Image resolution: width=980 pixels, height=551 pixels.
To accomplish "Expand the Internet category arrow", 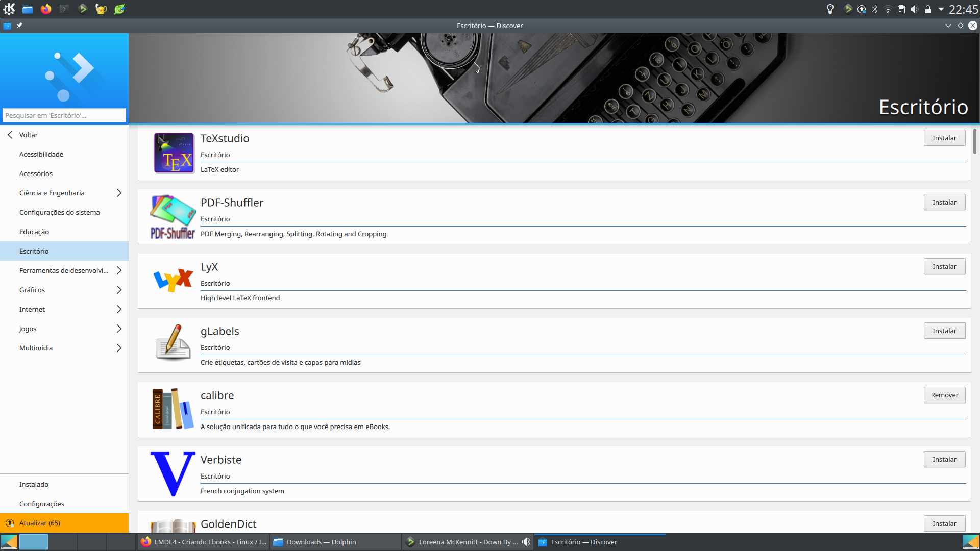I will click(119, 309).
